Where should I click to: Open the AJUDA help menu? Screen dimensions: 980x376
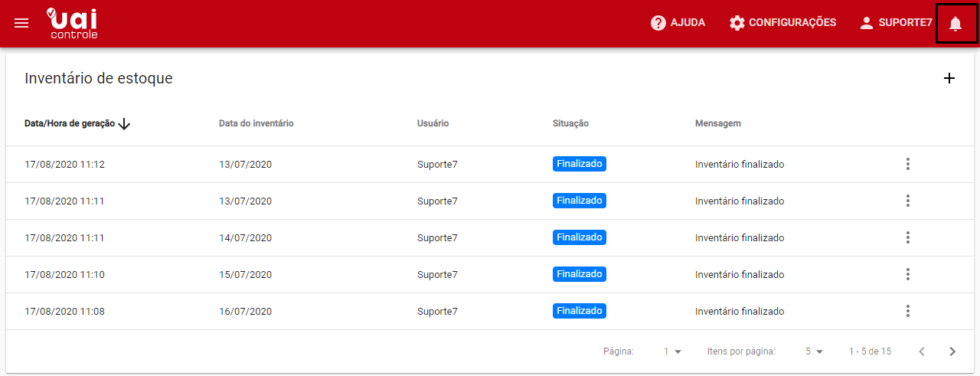(678, 23)
